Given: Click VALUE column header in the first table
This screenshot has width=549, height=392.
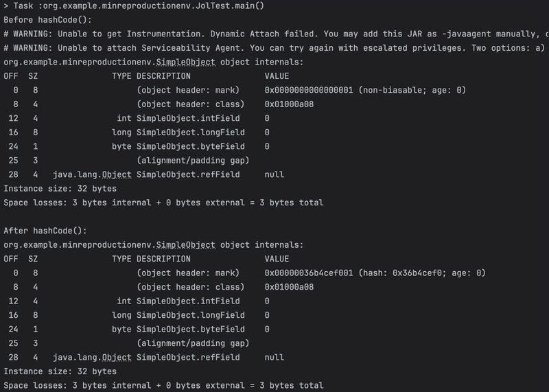Looking at the screenshot, I should [277, 76].
